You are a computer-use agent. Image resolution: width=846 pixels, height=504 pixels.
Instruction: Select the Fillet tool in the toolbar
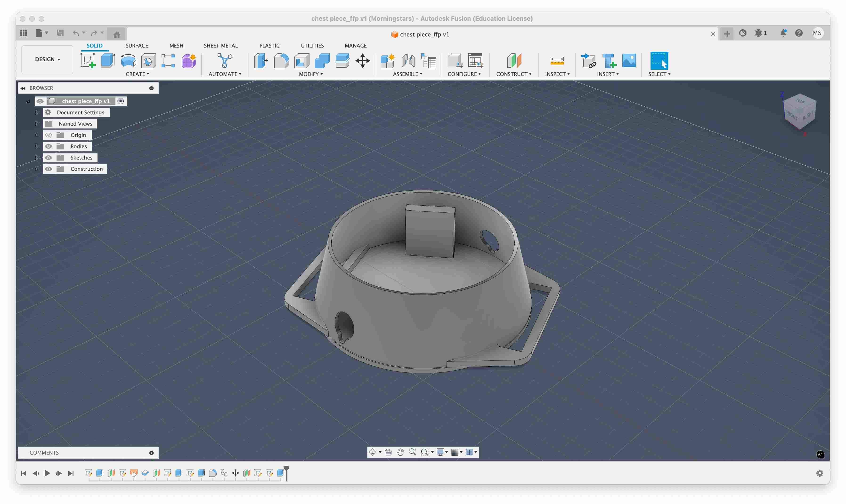pyautogui.click(x=281, y=61)
